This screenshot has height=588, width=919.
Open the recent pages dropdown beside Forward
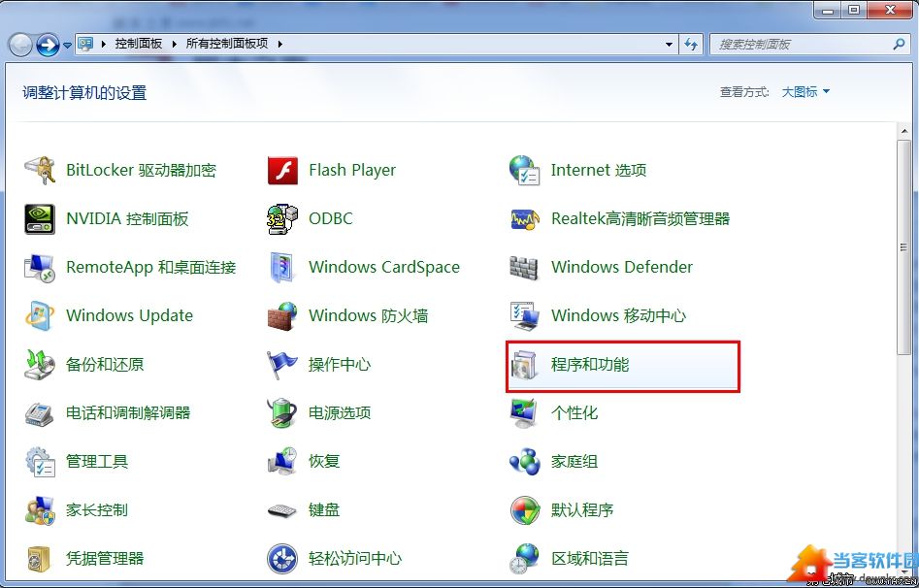coord(67,46)
